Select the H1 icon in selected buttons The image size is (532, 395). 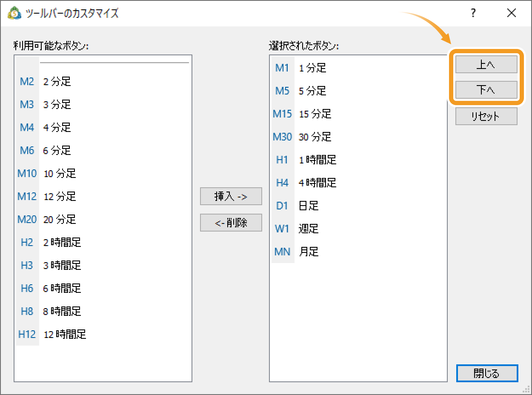click(x=282, y=160)
